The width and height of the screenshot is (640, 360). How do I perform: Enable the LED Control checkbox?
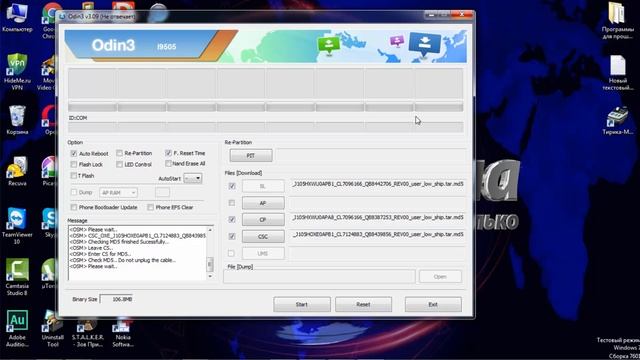tap(119, 164)
